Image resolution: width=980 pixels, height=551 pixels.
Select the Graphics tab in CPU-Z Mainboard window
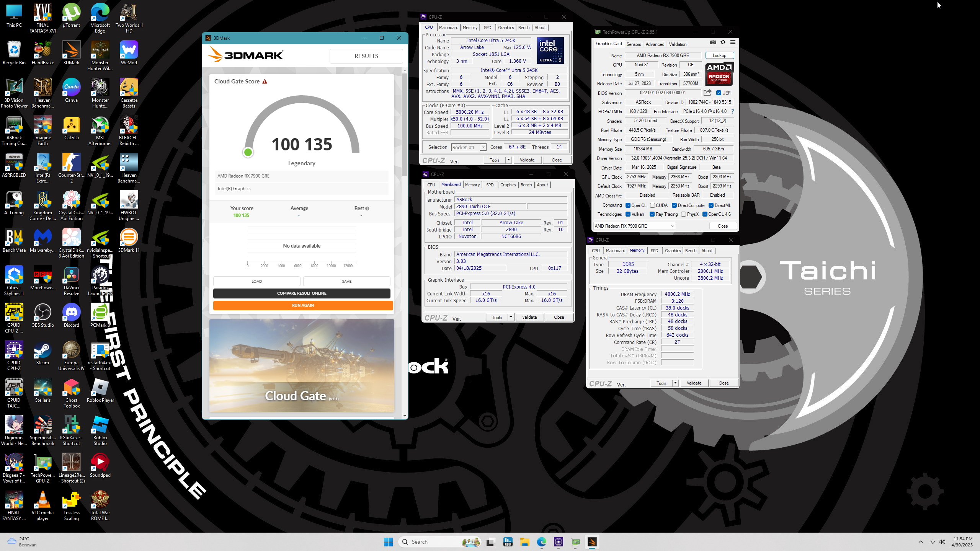click(508, 185)
